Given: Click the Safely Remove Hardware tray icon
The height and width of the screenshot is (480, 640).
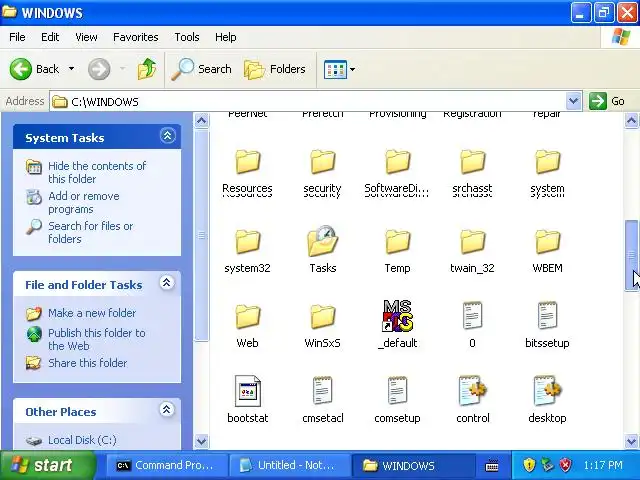Looking at the screenshot, I should 547,464.
